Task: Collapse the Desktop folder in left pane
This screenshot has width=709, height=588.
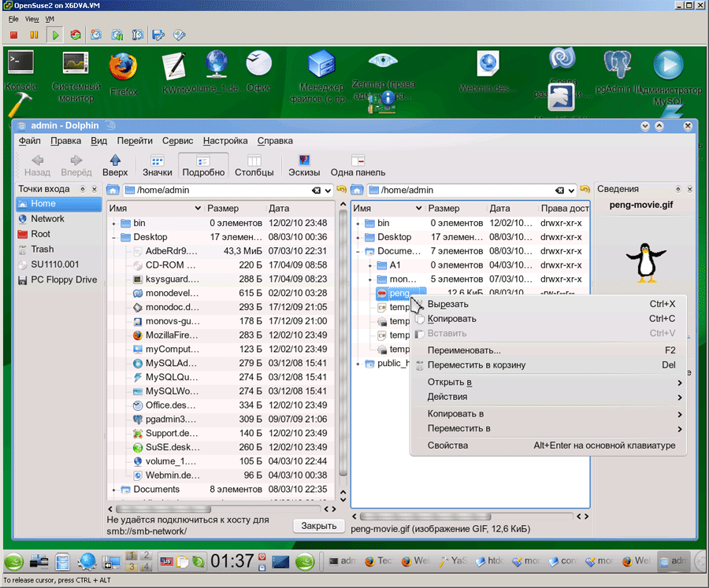Action: coord(114,237)
